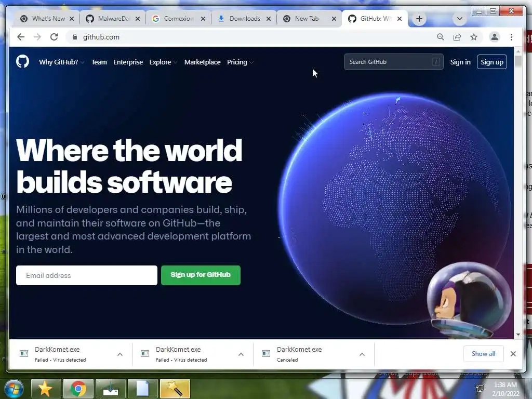Click the page scrollbar down arrow
Image resolution: width=532 pixels, height=399 pixels.
click(518, 334)
